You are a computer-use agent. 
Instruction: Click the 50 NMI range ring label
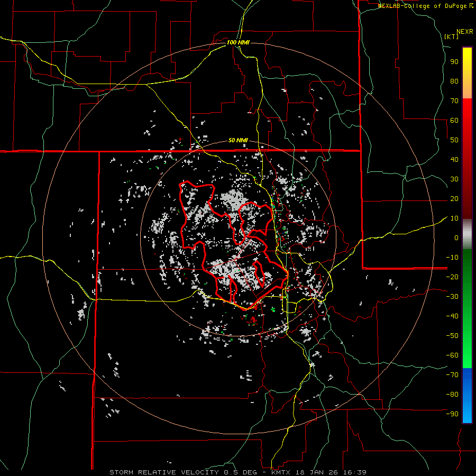(238, 140)
